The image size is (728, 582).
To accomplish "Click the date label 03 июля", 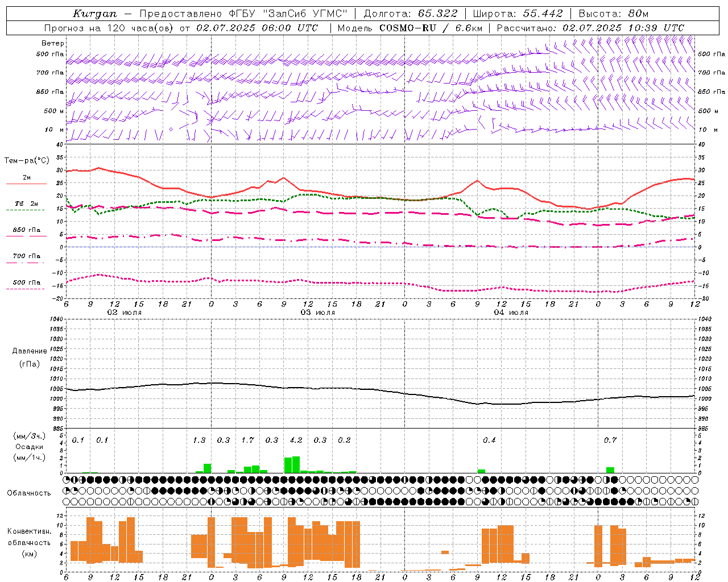I will click(318, 313).
